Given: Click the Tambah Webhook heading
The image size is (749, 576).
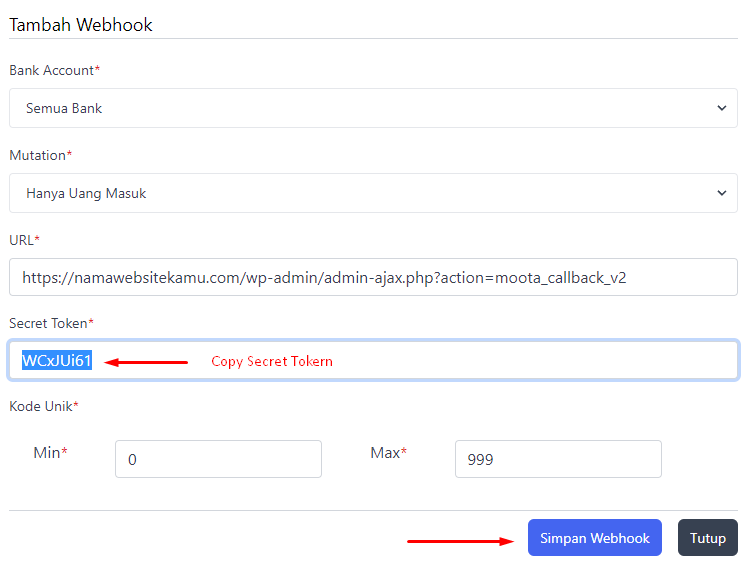Looking at the screenshot, I should [81, 25].
